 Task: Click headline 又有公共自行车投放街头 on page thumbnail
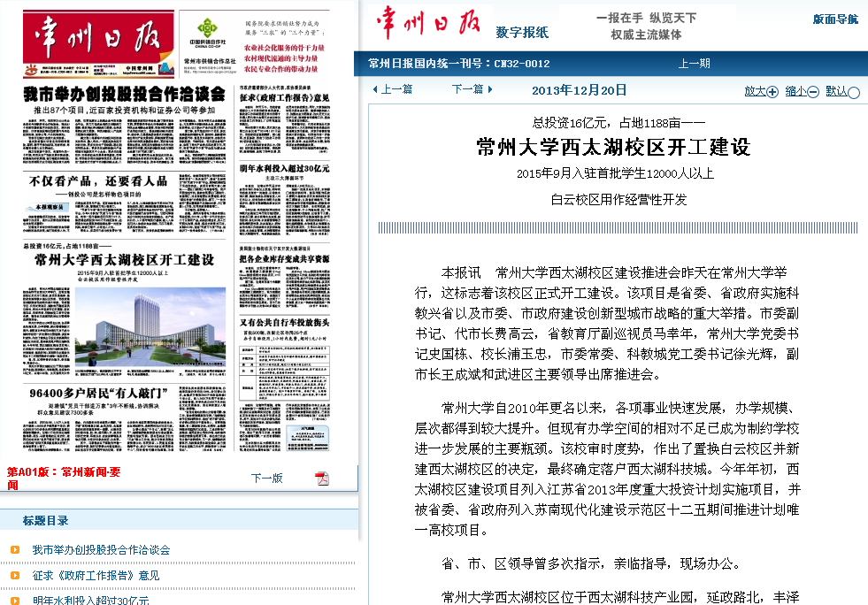point(285,322)
